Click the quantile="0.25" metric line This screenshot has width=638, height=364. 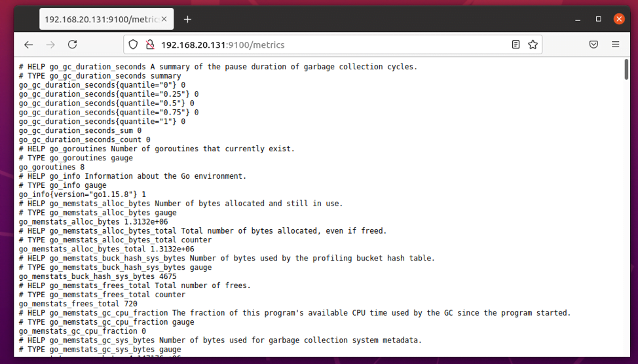point(109,94)
